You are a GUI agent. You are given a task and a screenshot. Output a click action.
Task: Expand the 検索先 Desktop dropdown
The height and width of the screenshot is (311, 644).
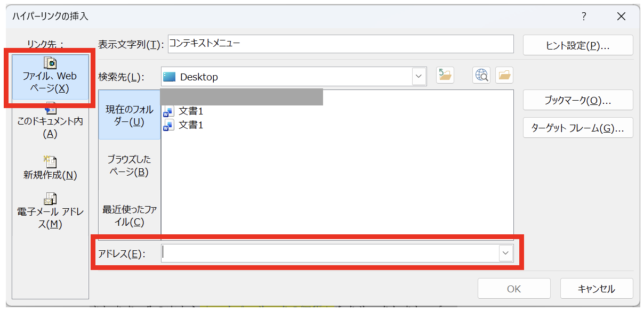(418, 77)
